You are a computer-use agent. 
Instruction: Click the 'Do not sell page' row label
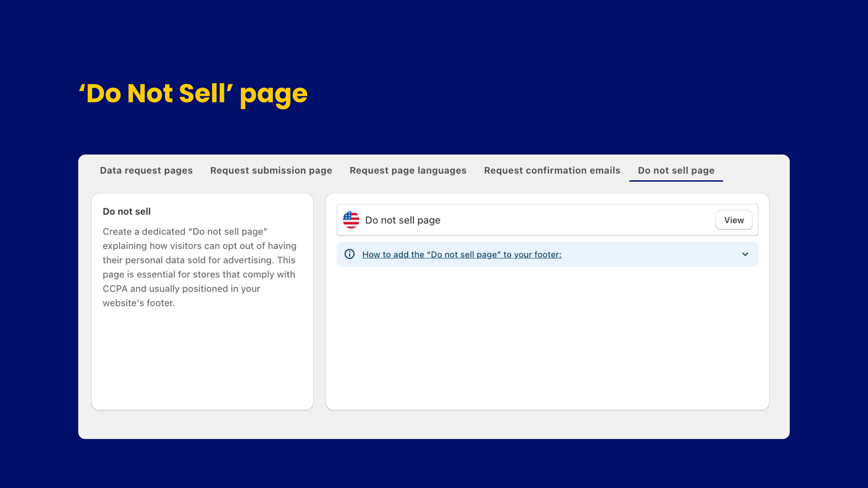point(403,220)
